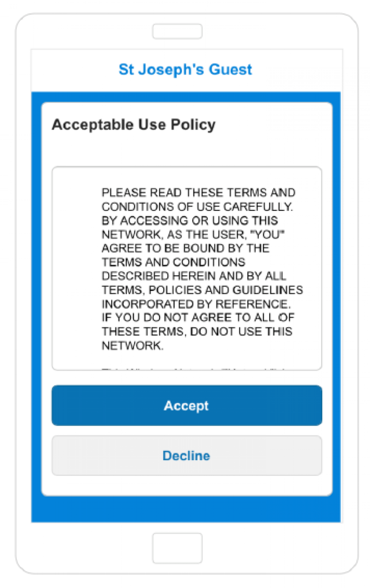Click the cut-off text at the terms box bottom
This screenshot has height=588, width=370.
tap(193, 369)
